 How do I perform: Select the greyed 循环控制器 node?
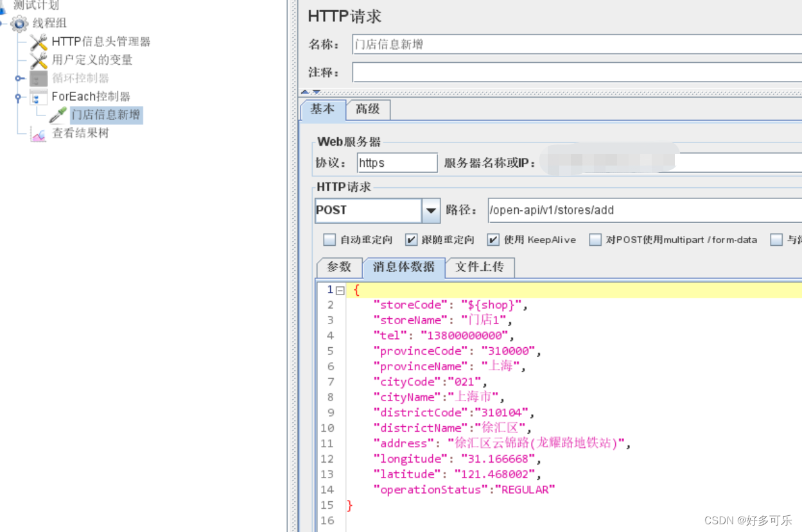coord(80,78)
